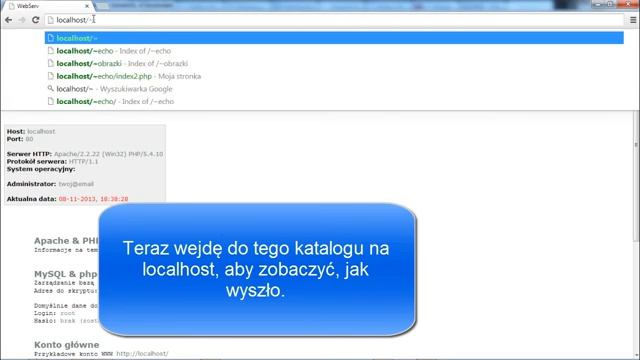
Task: Click the Serwer HTTP Apache/2.2.22 value
Action: 109,154
